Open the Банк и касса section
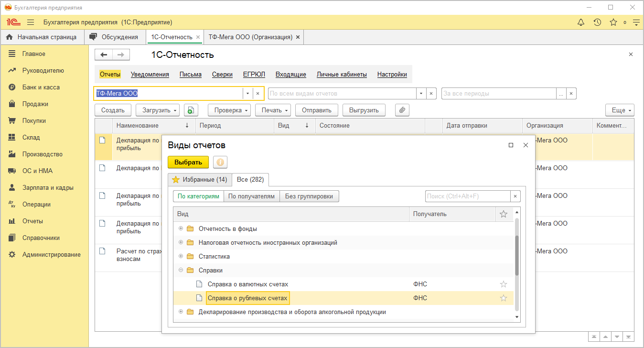 coord(41,87)
